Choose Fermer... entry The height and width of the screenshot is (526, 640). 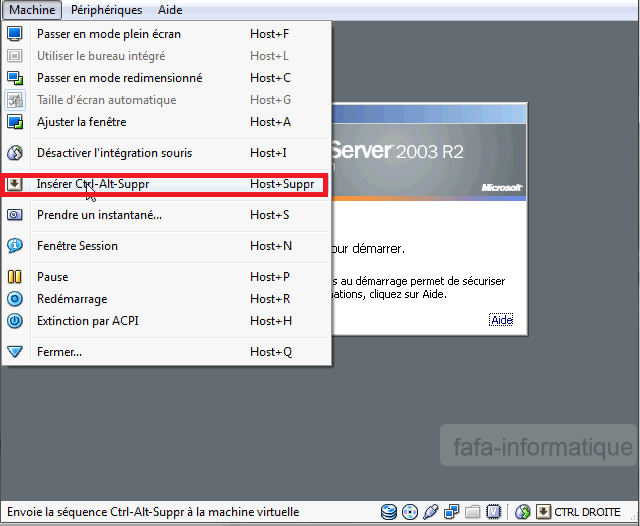167,352
